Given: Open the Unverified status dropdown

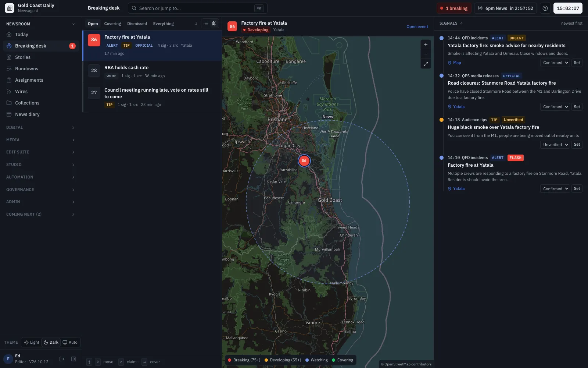Looking at the screenshot, I should tap(555, 145).
